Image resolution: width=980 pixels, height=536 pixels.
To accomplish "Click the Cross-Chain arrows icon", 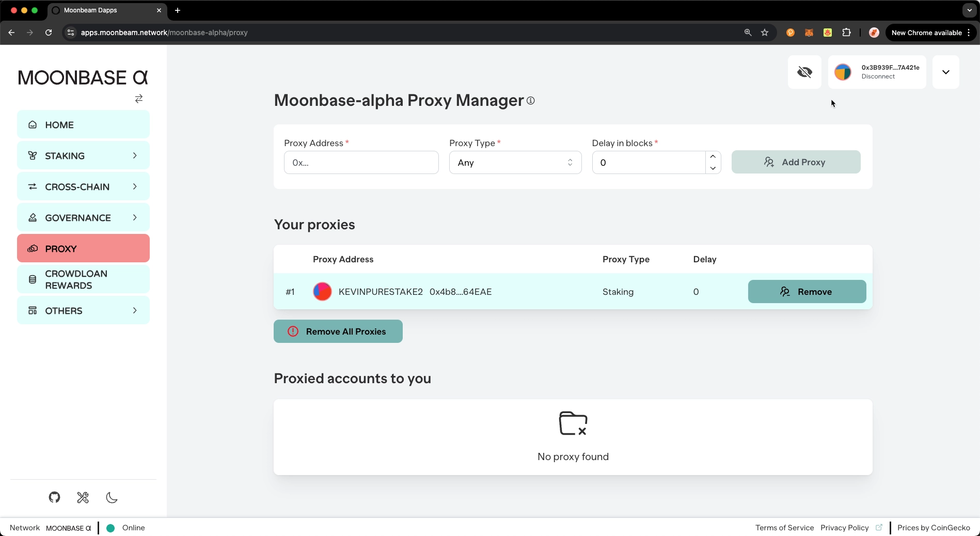I will tap(33, 186).
